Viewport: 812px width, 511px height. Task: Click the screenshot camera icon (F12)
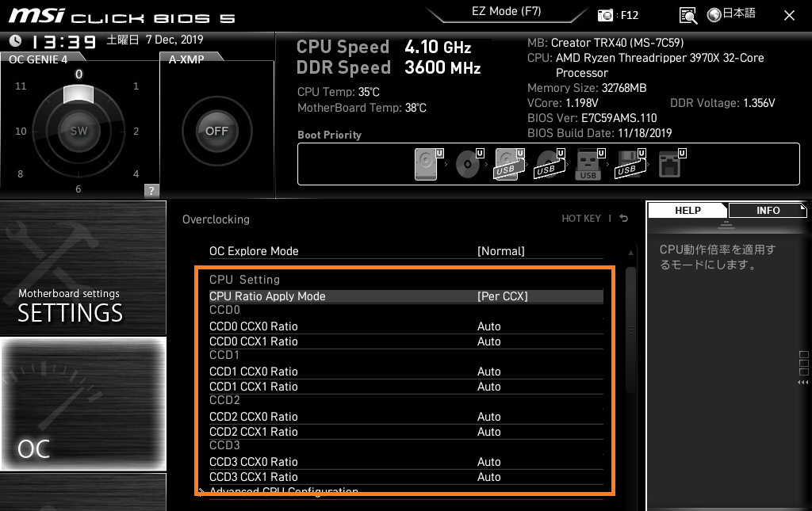tap(605, 16)
